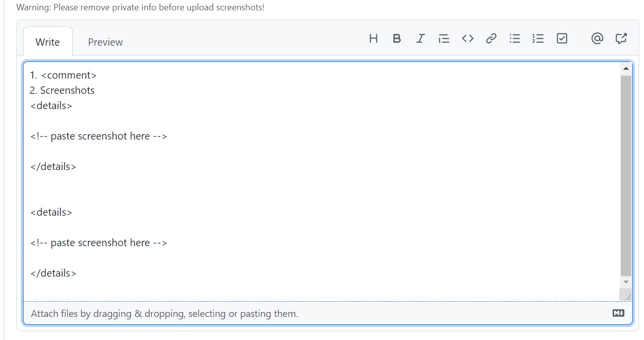
Task: Click the scrollbar down arrow
Action: pyautogui.click(x=626, y=283)
